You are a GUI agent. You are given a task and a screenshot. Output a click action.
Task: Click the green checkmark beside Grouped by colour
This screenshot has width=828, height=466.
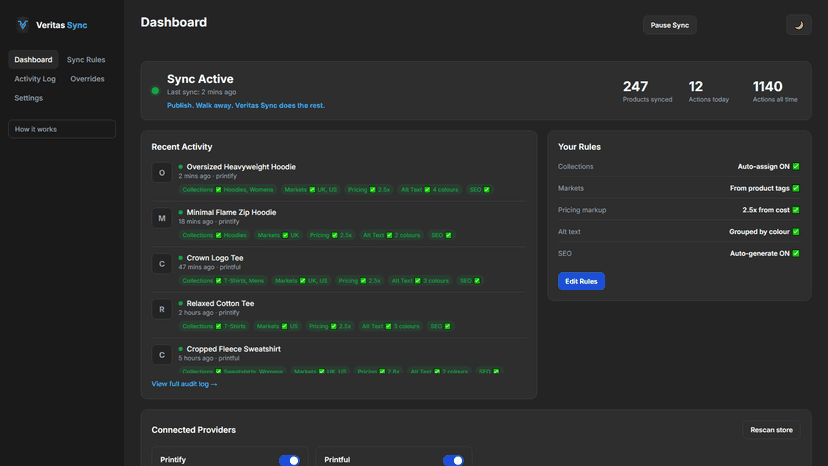coord(796,231)
